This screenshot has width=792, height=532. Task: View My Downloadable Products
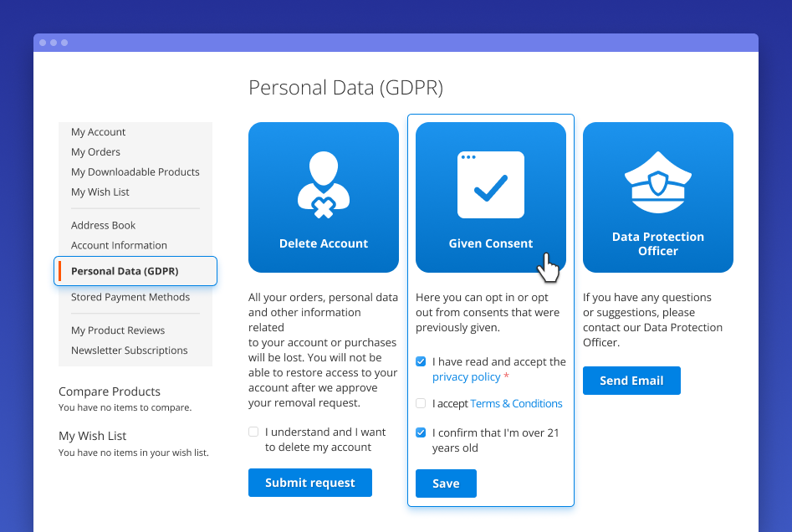click(x=134, y=171)
